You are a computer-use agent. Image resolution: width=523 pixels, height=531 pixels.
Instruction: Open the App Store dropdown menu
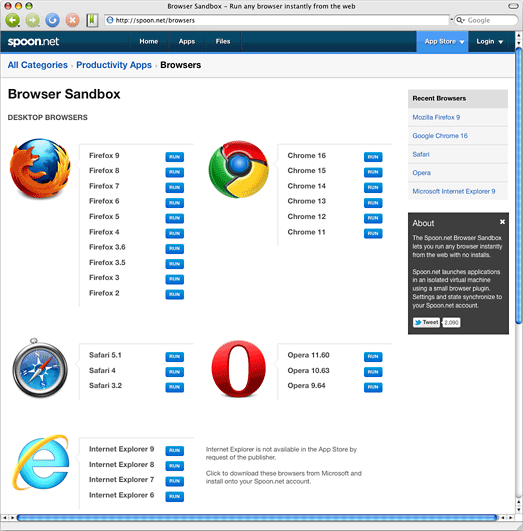[442, 42]
